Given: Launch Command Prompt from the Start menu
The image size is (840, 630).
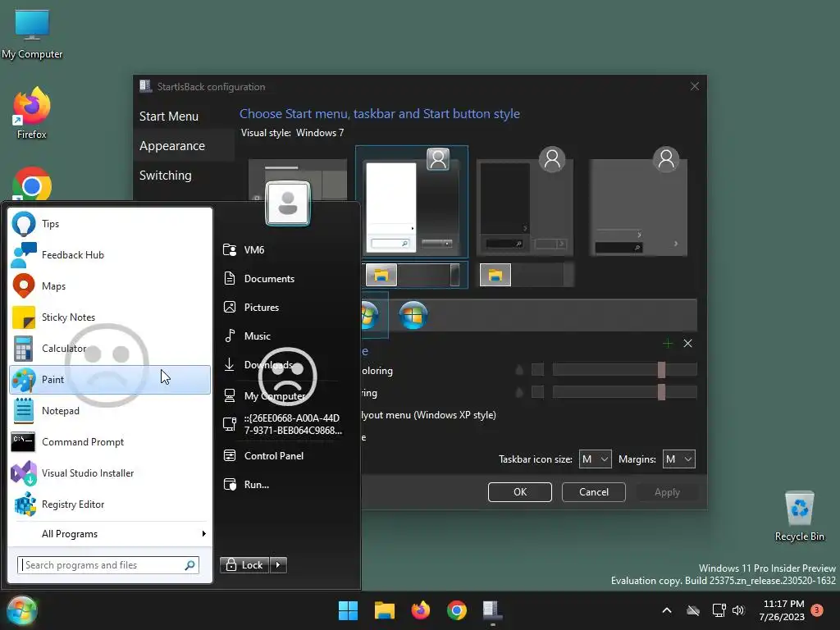Looking at the screenshot, I should [x=110, y=442].
